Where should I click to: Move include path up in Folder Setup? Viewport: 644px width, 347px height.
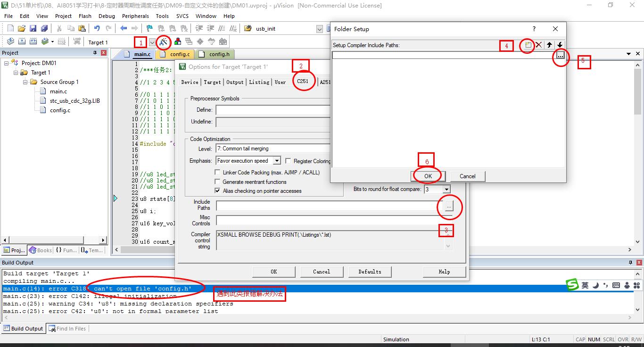click(x=549, y=45)
